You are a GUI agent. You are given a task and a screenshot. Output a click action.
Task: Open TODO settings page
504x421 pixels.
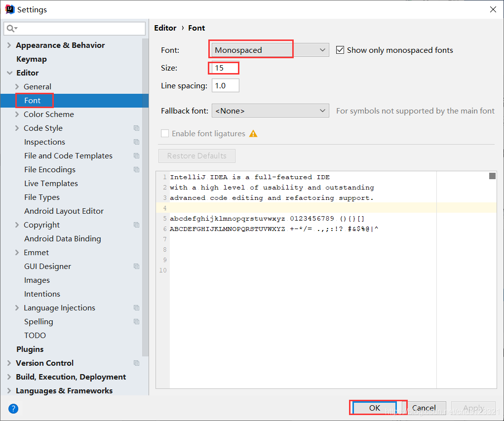pyautogui.click(x=35, y=335)
